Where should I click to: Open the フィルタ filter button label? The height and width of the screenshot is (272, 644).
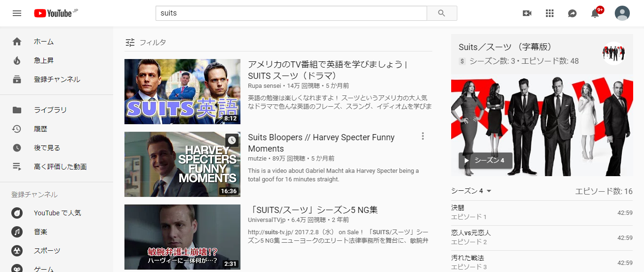153,42
